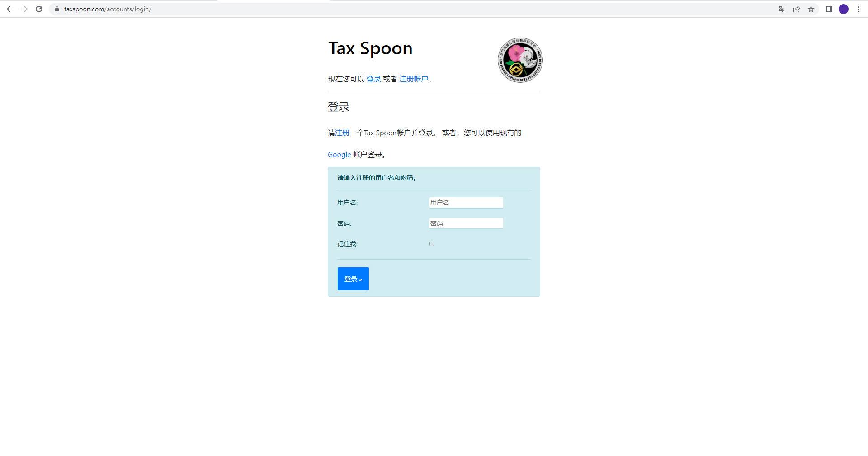Click the share page icon

coord(797,9)
